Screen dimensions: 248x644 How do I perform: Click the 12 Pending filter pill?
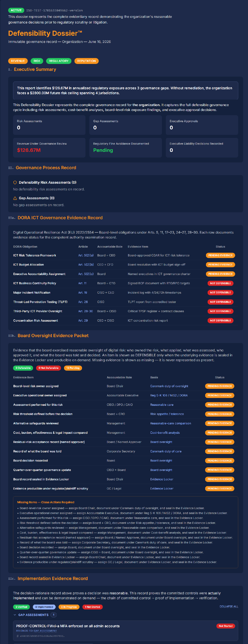coord(73,368)
